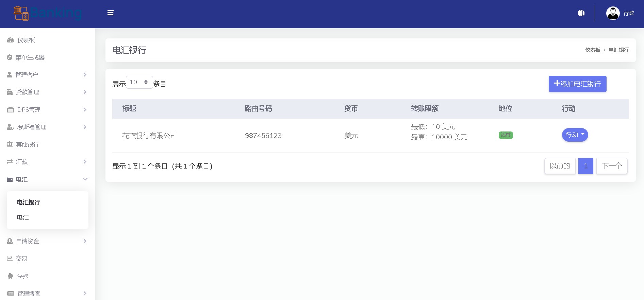Click the 电汇 wallet icon

(10, 179)
